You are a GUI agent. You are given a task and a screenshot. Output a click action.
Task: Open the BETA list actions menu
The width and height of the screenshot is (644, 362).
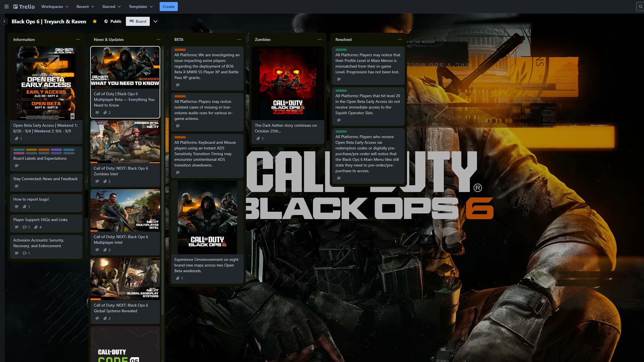(239, 39)
